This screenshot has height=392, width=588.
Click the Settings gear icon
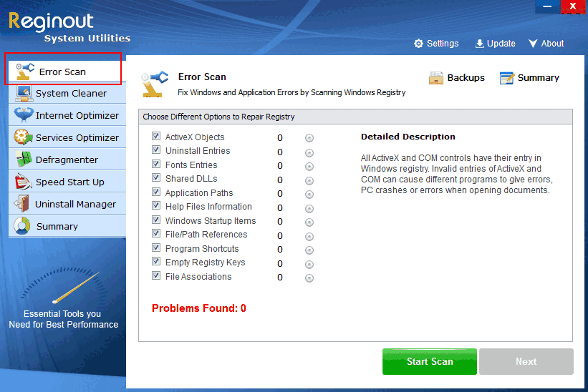point(418,44)
